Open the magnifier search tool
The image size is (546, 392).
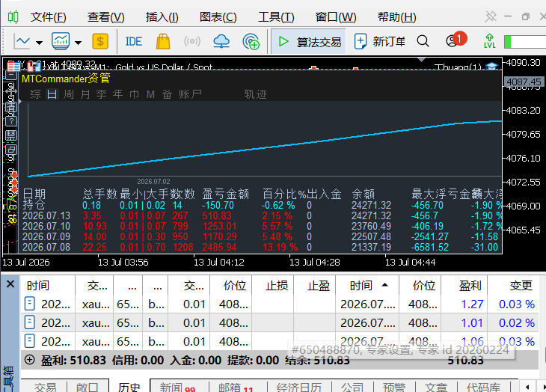[423, 41]
